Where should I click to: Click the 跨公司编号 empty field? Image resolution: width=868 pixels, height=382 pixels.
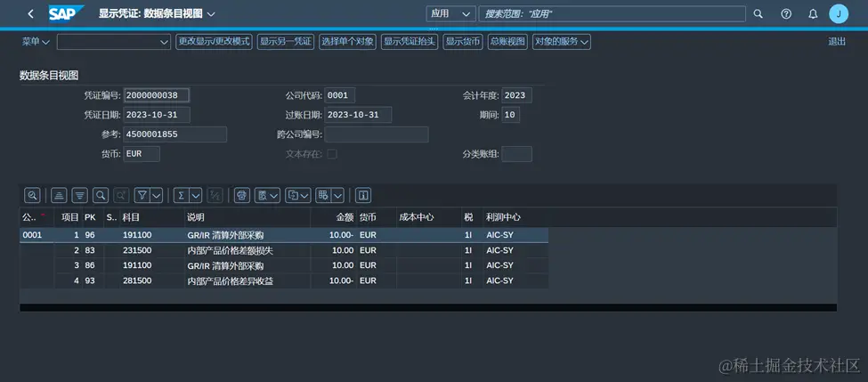click(377, 134)
